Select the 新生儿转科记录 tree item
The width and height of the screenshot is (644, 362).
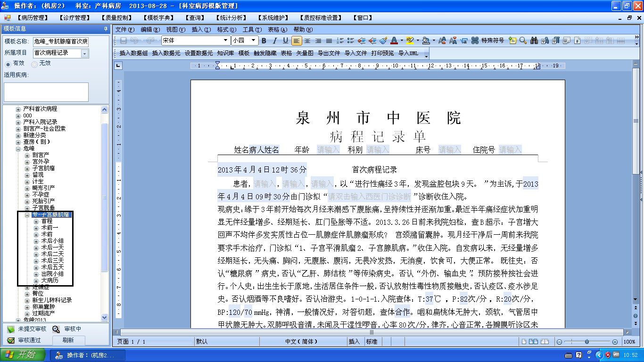52,300
